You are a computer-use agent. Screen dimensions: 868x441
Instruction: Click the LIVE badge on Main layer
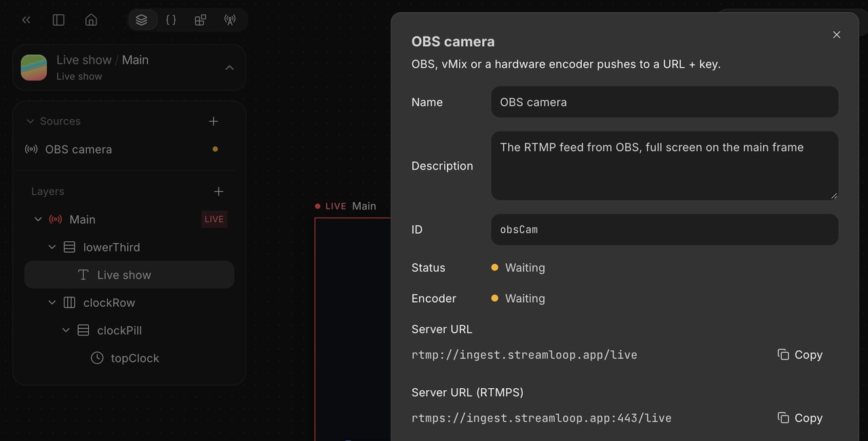pos(214,219)
